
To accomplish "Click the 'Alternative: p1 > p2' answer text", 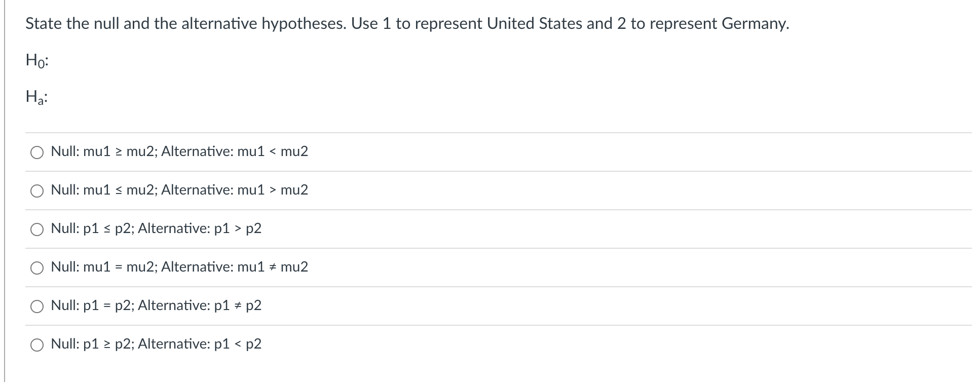I will 200,228.
